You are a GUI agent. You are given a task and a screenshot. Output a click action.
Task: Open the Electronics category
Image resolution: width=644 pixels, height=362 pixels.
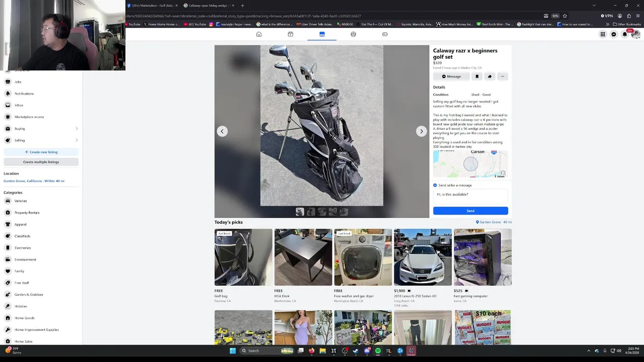point(41,248)
